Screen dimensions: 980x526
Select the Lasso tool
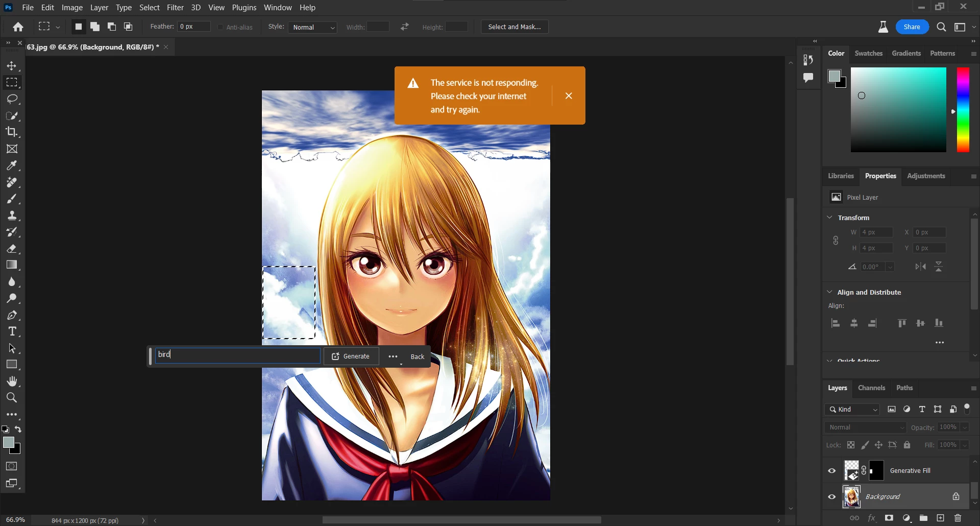(x=12, y=99)
